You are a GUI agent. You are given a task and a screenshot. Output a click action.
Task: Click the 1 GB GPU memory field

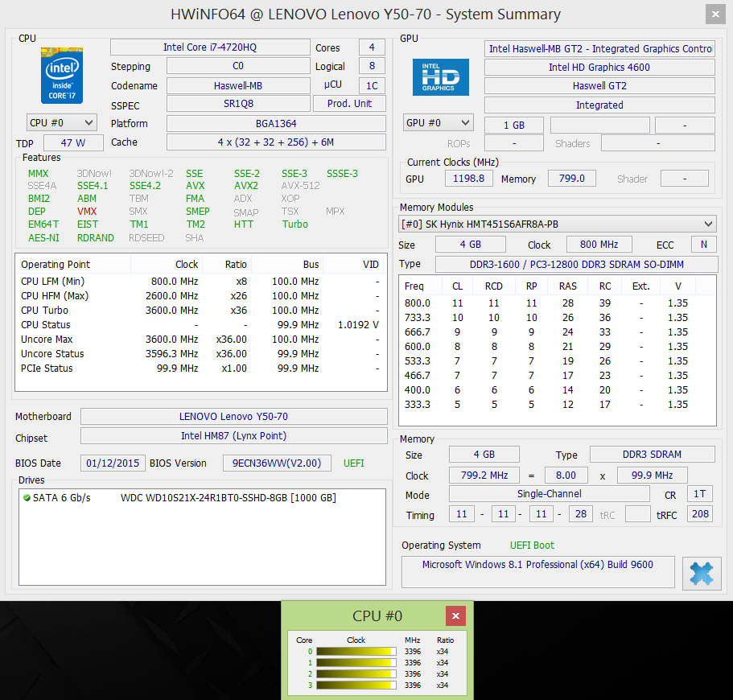[x=514, y=126]
